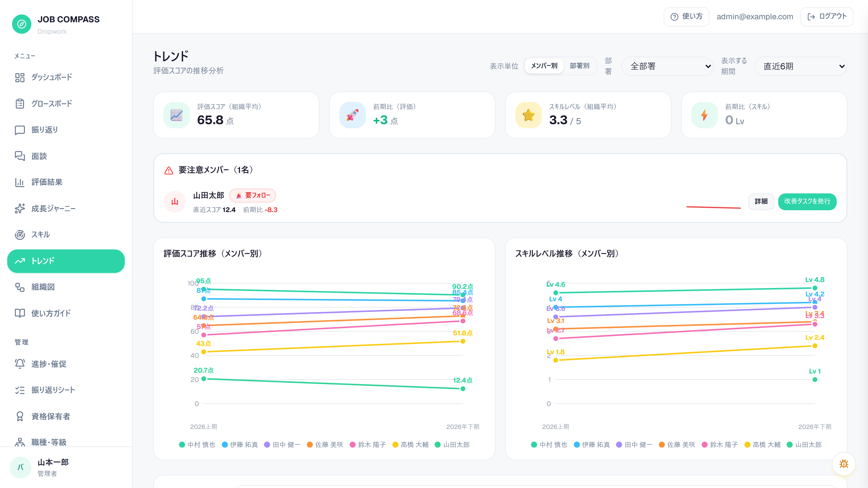Click the orange bug report icon
This screenshot has width=868, height=488.
tap(844, 464)
